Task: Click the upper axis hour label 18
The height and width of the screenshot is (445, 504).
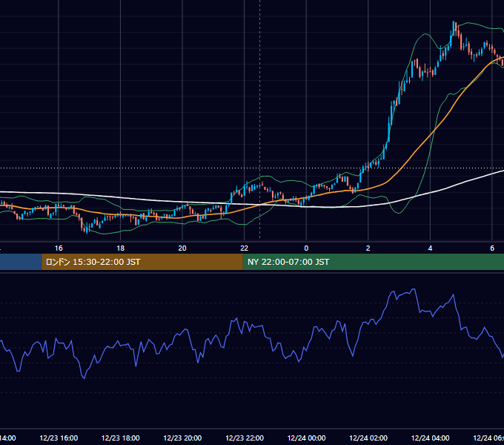Action: tap(121, 248)
